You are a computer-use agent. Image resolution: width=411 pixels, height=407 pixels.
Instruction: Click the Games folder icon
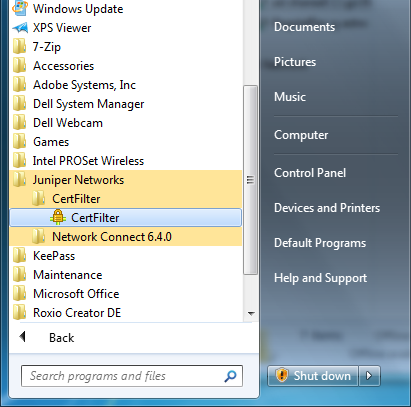tap(20, 142)
